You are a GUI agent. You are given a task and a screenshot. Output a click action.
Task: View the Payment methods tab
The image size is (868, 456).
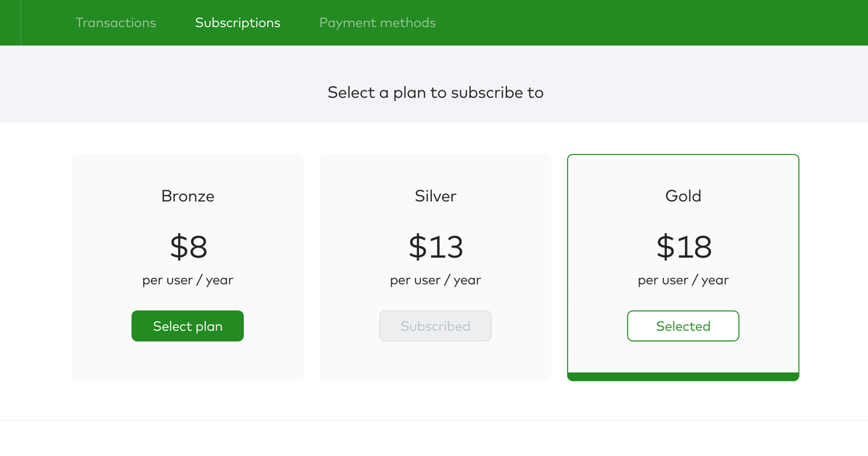point(377,22)
